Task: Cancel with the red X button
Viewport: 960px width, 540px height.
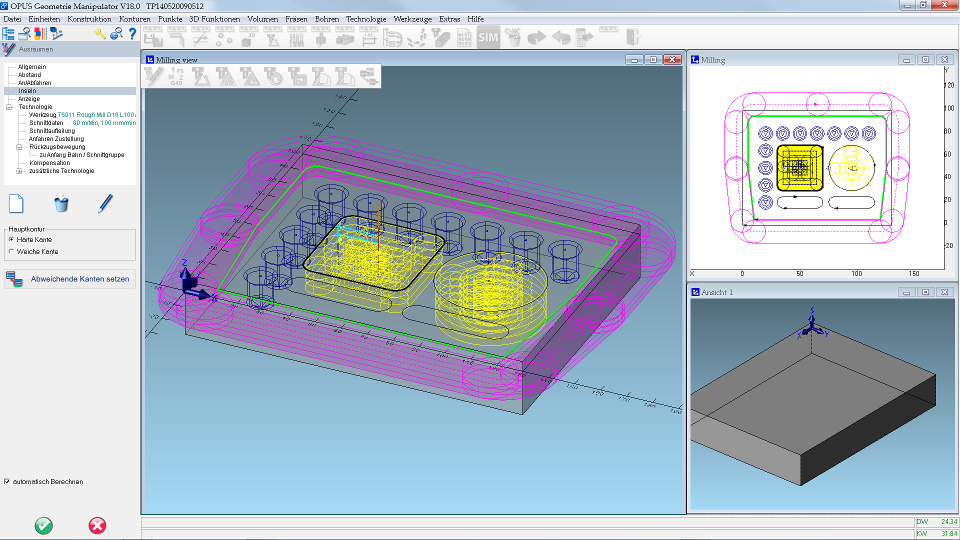Action: [x=97, y=525]
